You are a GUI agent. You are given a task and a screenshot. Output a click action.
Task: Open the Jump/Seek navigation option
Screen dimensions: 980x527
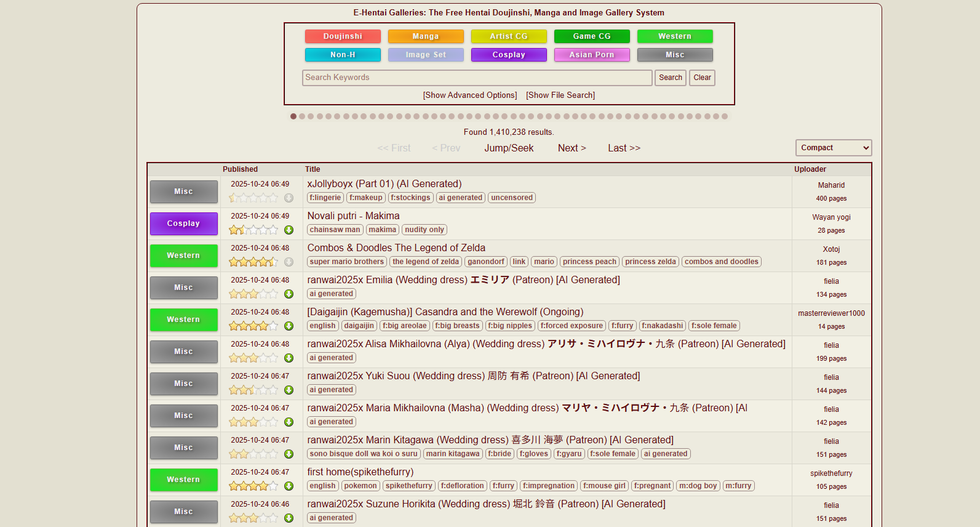coord(509,148)
